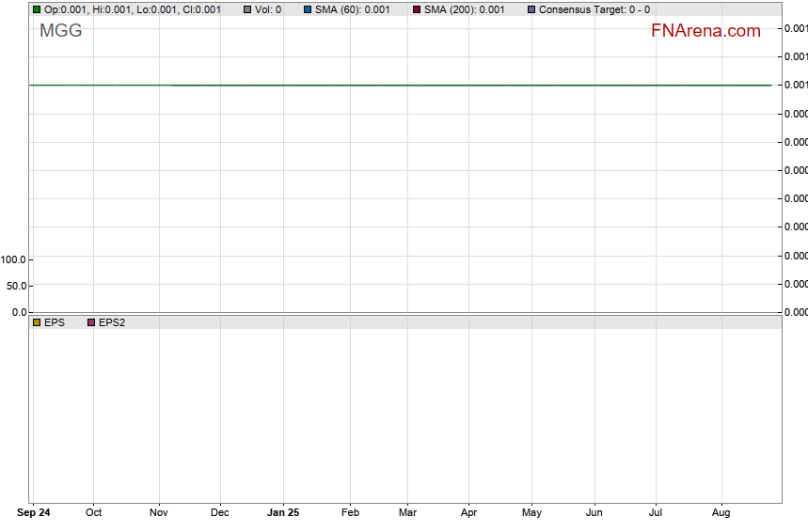
Task: Select the dark red SMA (200) legend marker
Action: click(x=417, y=9)
